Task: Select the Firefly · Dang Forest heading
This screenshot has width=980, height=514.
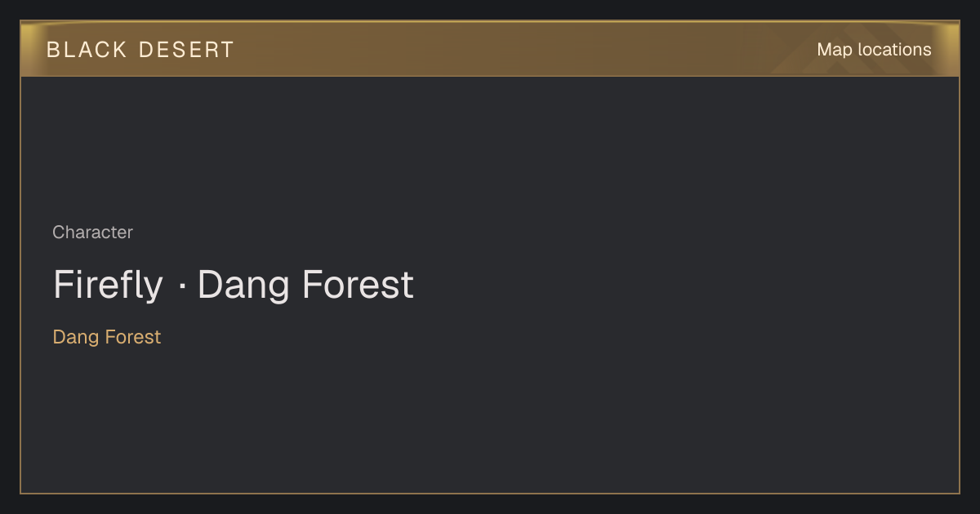Action: click(234, 285)
